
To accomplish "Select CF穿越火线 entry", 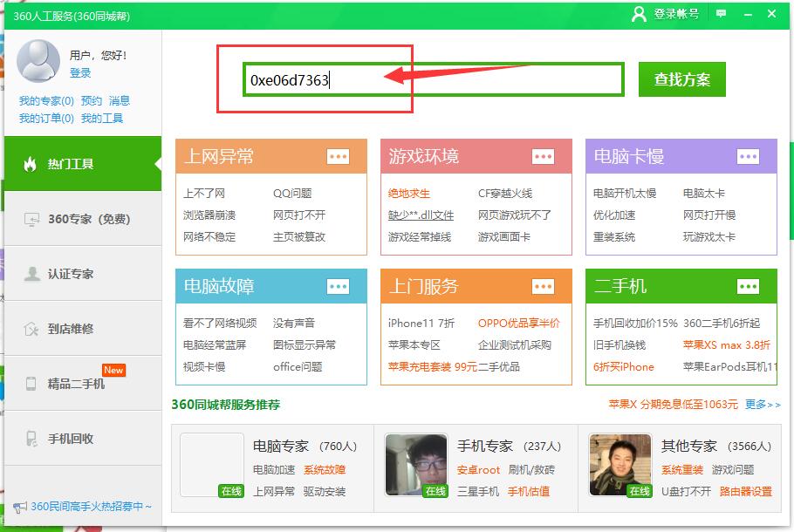I will (505, 194).
